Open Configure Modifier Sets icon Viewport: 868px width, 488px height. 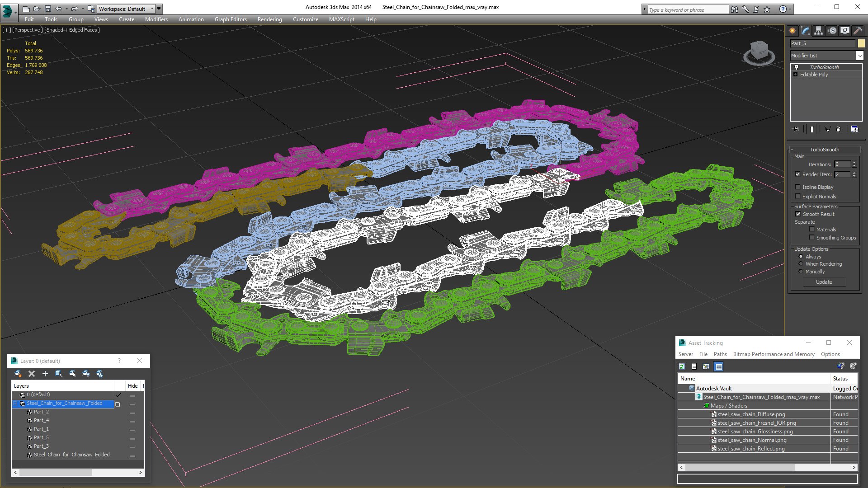(854, 129)
